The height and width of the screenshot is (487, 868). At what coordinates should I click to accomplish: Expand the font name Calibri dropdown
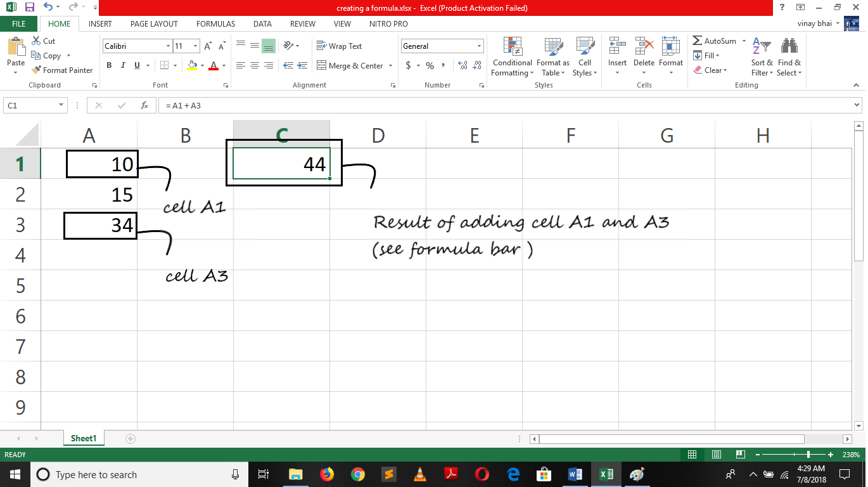(x=168, y=46)
